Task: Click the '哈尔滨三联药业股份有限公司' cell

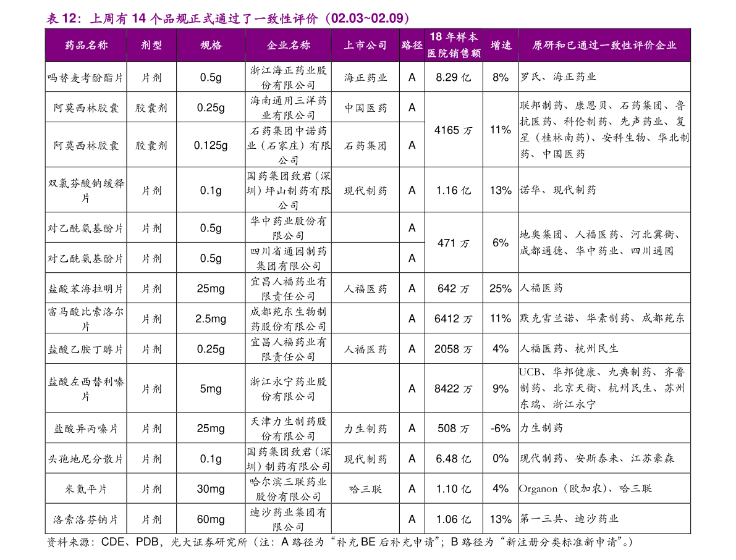Action: point(288,489)
